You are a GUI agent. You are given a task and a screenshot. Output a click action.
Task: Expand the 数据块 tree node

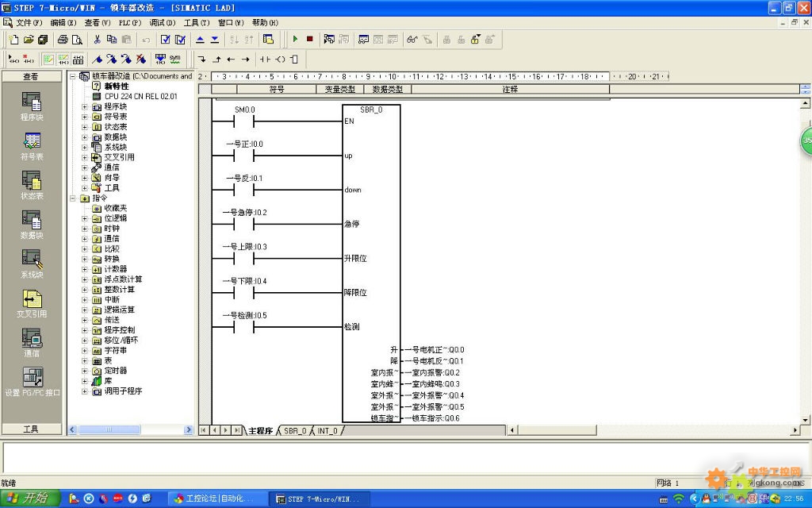[x=84, y=137]
